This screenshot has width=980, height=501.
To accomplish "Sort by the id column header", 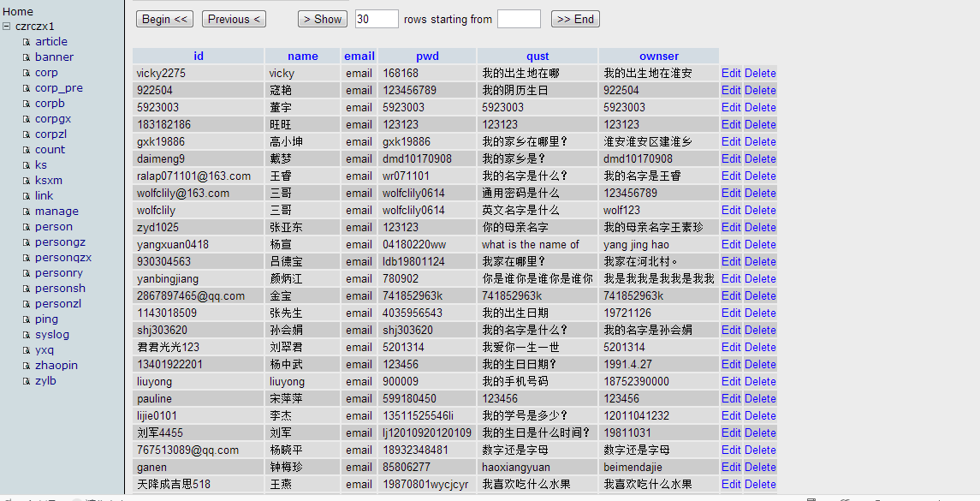I will click(199, 57).
